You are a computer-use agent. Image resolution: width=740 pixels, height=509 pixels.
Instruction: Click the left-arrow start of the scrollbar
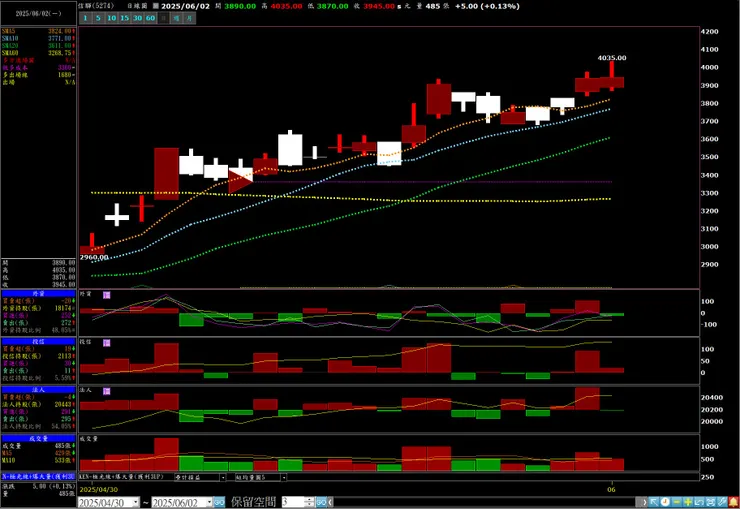click(x=330, y=502)
